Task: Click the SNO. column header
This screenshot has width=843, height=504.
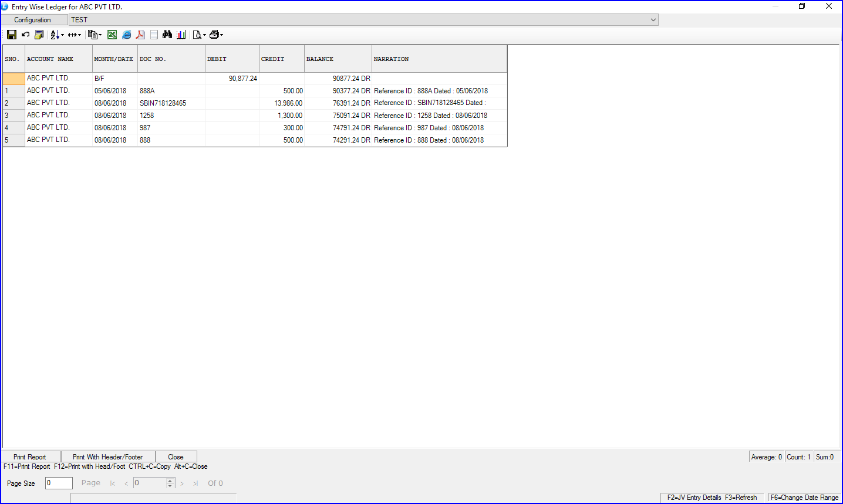Action: tap(14, 59)
